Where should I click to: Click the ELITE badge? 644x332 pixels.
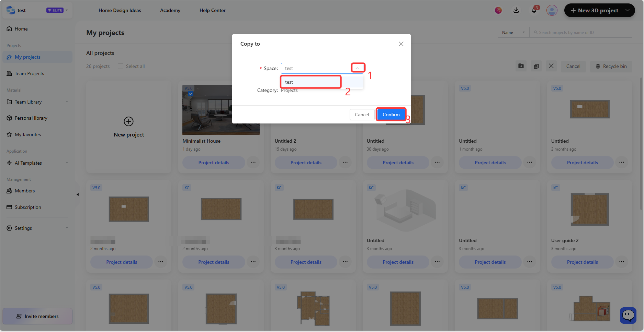click(55, 10)
